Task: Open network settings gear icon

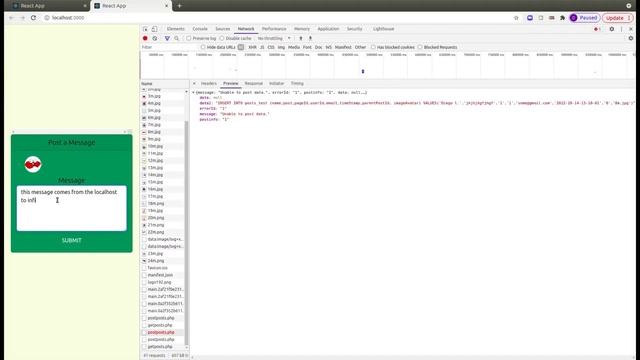Action: (x=631, y=38)
